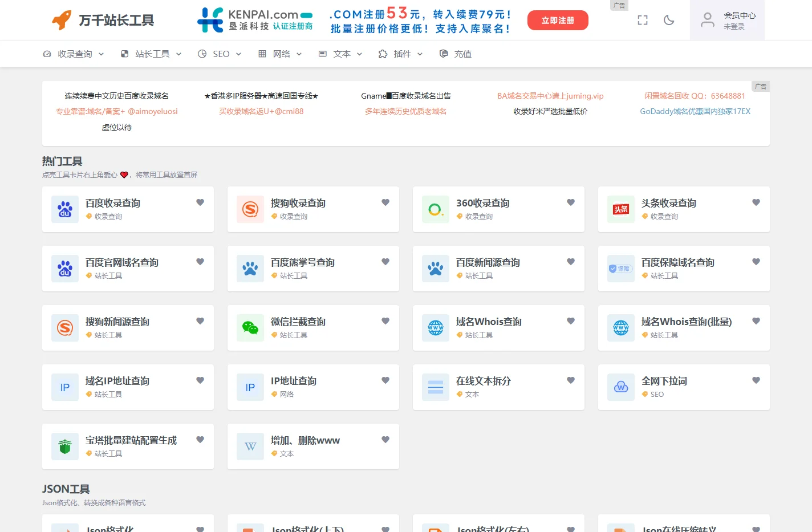Open ad link 多年连续历史优质老域名
Viewport: 812px width, 532px height.
[406, 111]
